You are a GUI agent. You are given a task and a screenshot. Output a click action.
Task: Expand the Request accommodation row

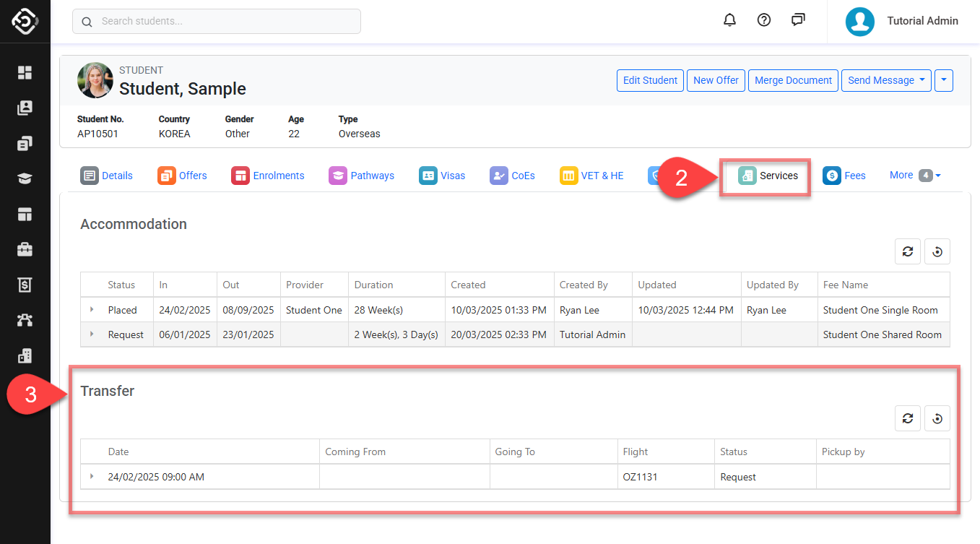[92, 334]
